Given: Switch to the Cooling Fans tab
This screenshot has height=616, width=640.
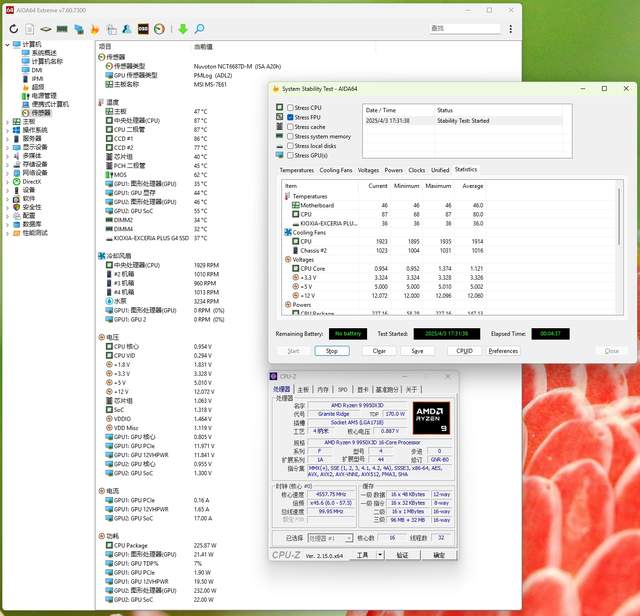Looking at the screenshot, I should point(336,170).
